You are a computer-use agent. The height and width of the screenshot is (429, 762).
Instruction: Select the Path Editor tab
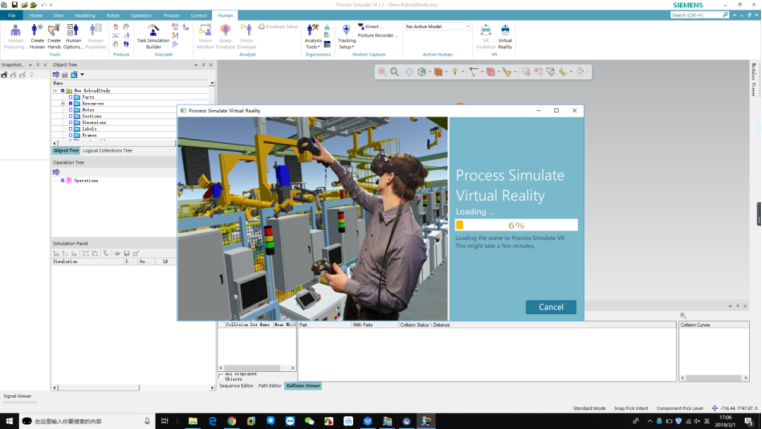pyautogui.click(x=270, y=385)
